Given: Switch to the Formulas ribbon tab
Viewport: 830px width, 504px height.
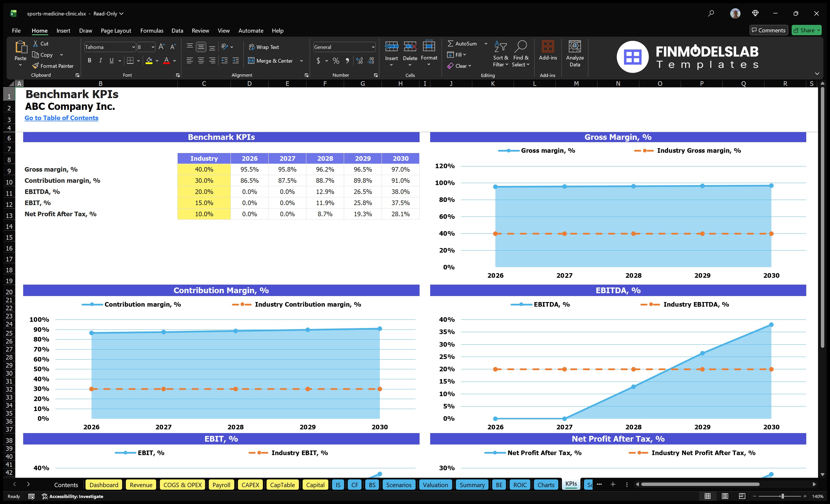Looking at the screenshot, I should coord(152,30).
